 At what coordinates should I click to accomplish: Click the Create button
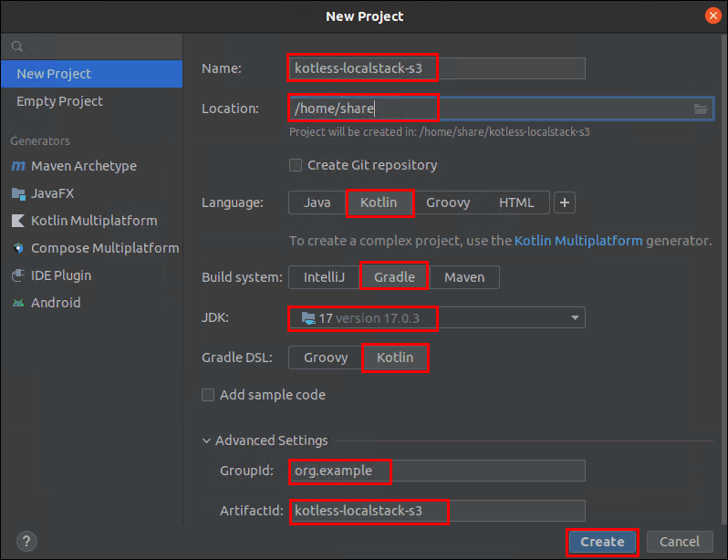tap(602, 542)
